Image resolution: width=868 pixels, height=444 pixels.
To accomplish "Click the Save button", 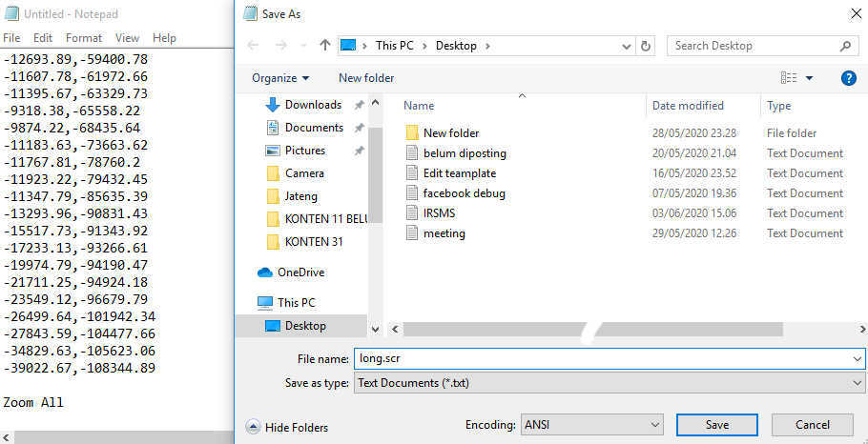I will coord(717,425).
